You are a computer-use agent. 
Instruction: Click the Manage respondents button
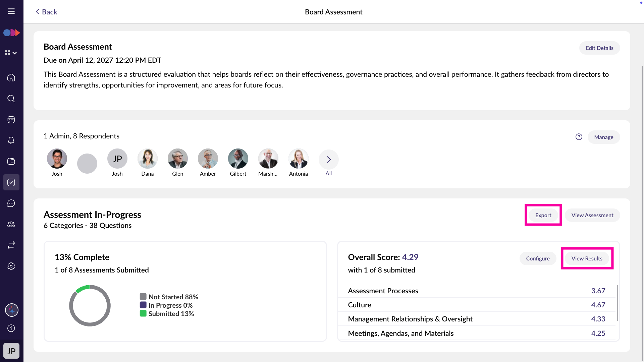click(604, 137)
